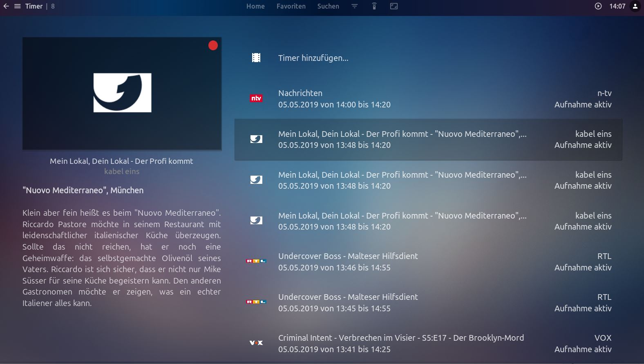
Task: Click the RTL logo for 13:46 recording
Action: [x=256, y=261]
